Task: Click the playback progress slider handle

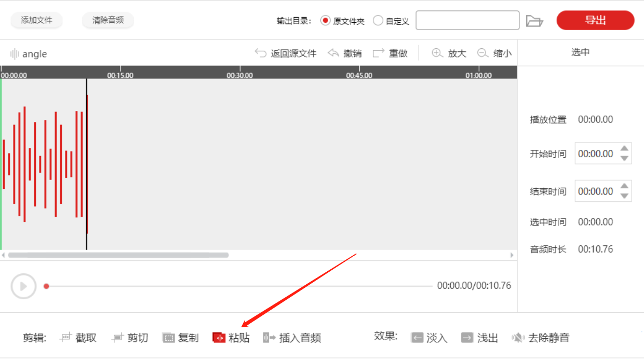Action: tap(46, 286)
